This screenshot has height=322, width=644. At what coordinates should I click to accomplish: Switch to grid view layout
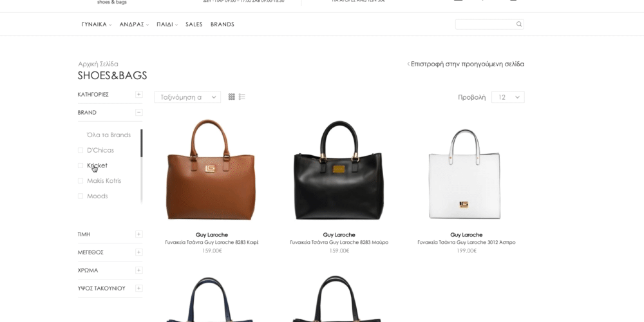tap(232, 97)
